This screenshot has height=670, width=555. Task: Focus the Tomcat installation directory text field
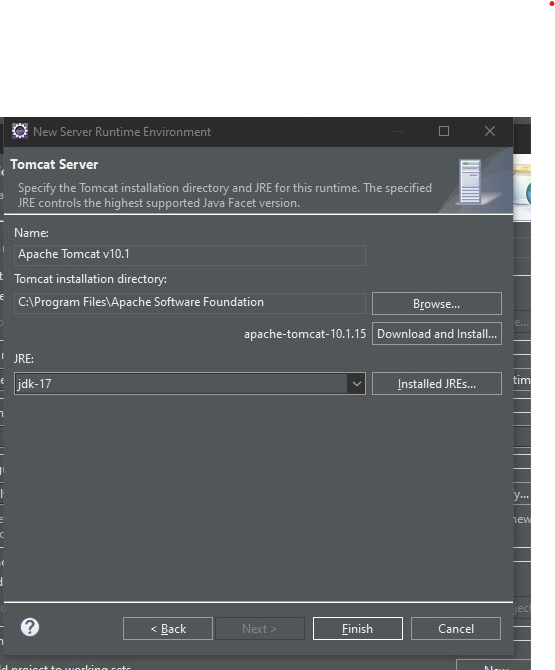pyautogui.click(x=190, y=303)
